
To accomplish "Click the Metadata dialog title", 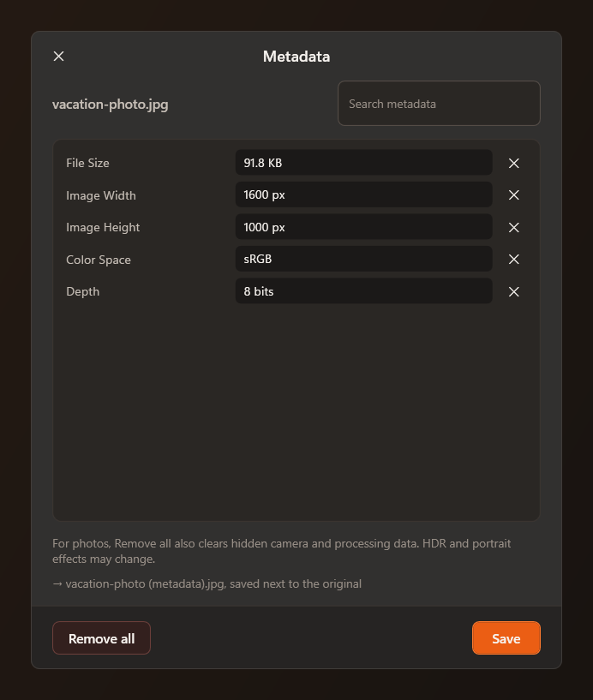I will (x=296, y=57).
